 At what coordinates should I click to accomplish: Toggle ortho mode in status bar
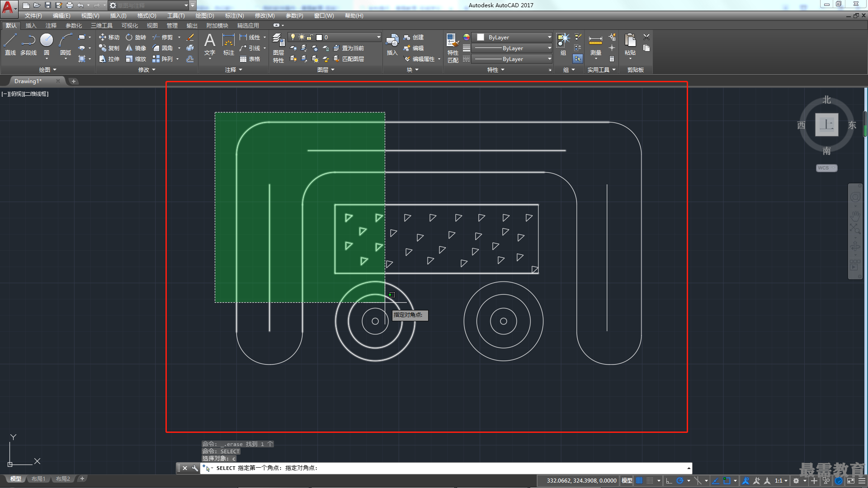[669, 480]
